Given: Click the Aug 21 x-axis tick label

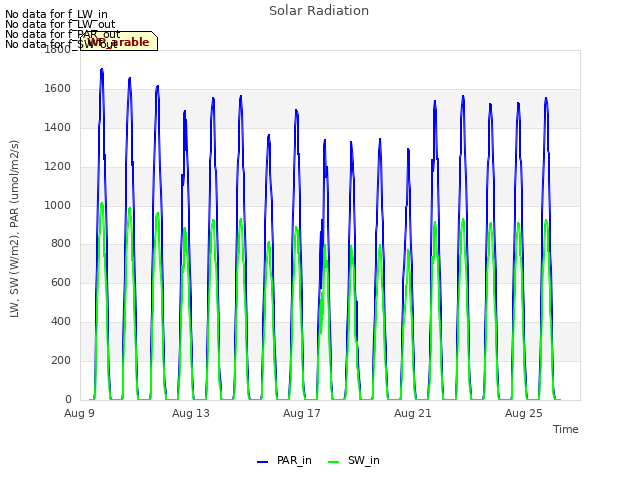Looking at the screenshot, I should click(413, 413).
